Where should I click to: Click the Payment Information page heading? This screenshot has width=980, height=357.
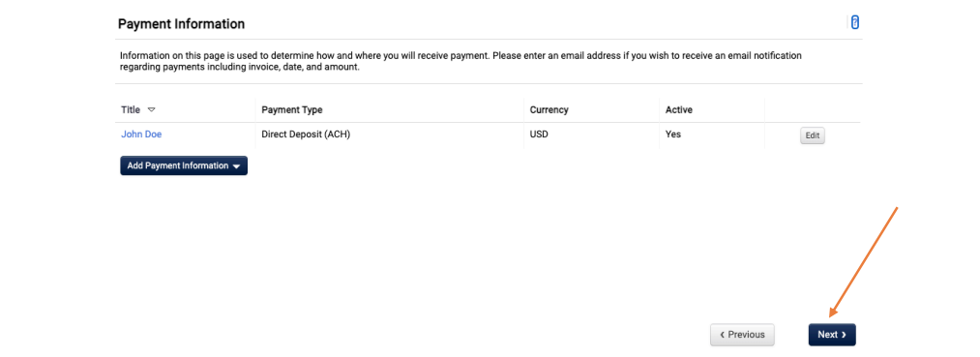click(181, 24)
